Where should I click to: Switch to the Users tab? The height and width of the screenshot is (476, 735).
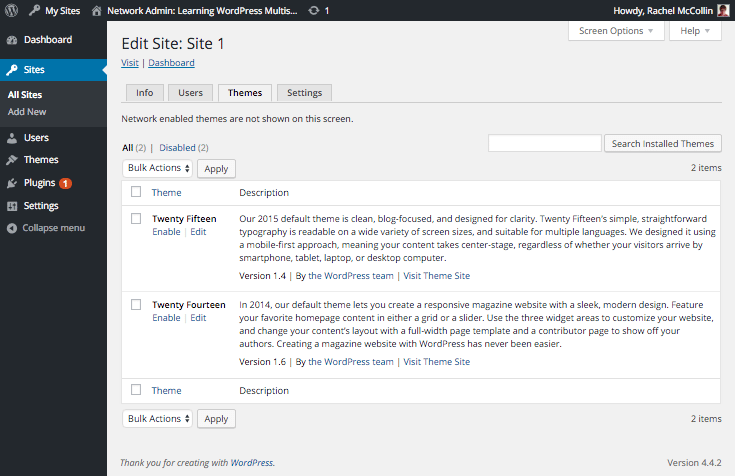190,93
